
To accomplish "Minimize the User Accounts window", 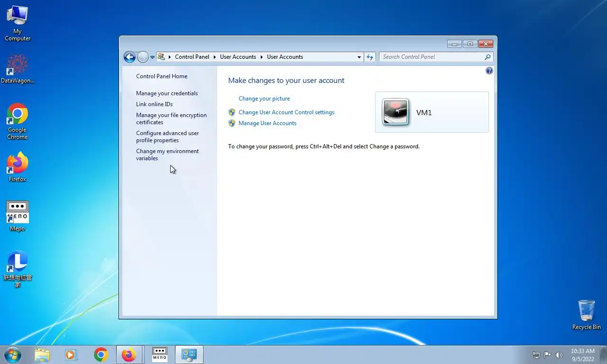I will click(x=454, y=44).
